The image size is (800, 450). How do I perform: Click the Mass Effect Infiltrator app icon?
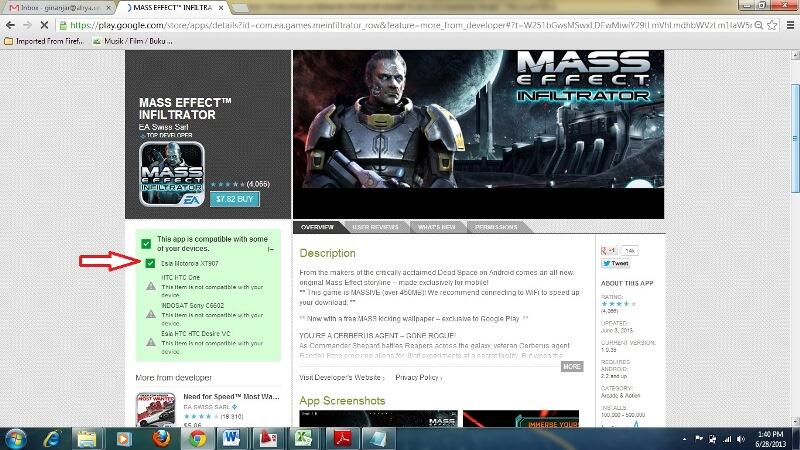click(172, 174)
